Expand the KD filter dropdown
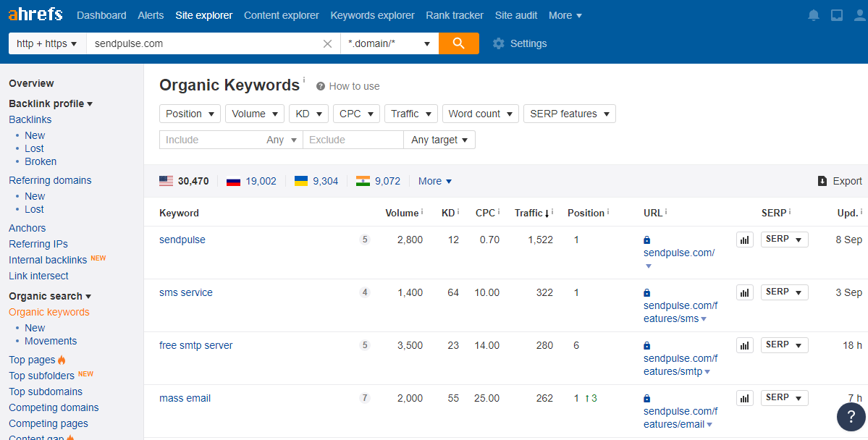 (x=308, y=114)
